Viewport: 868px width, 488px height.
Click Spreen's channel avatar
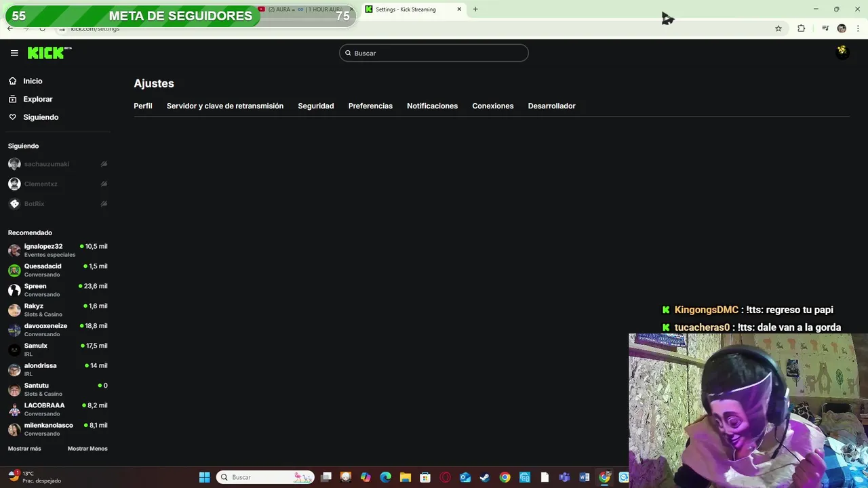pos(14,290)
